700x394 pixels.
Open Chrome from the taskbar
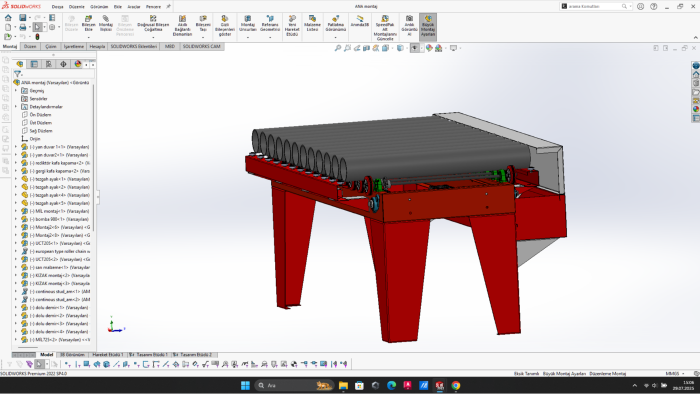click(x=455, y=386)
